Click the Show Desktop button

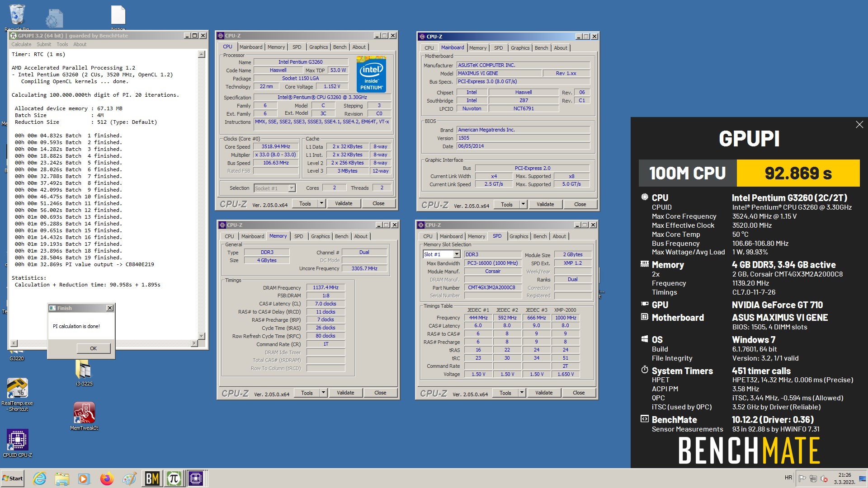pyautogui.click(x=862, y=479)
